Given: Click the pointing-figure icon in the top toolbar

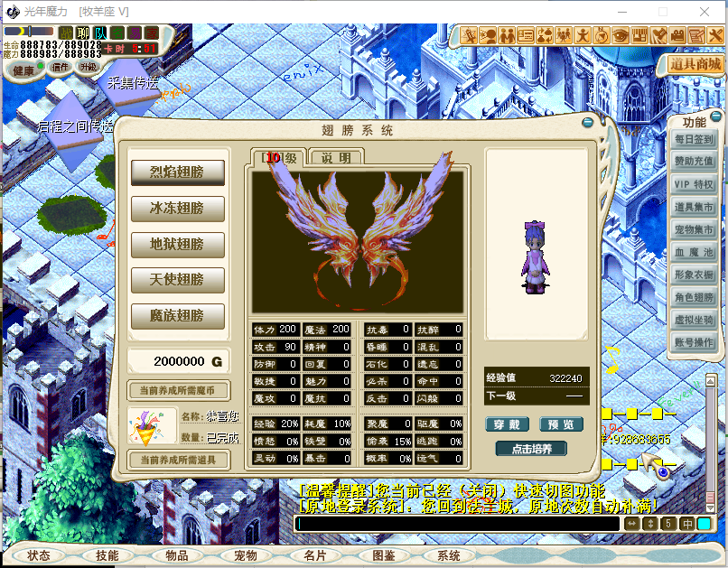Looking at the screenshot, I should pyautogui.click(x=469, y=35).
